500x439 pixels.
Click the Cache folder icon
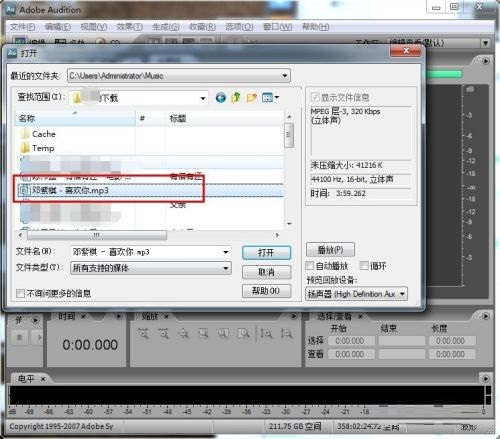pos(25,134)
